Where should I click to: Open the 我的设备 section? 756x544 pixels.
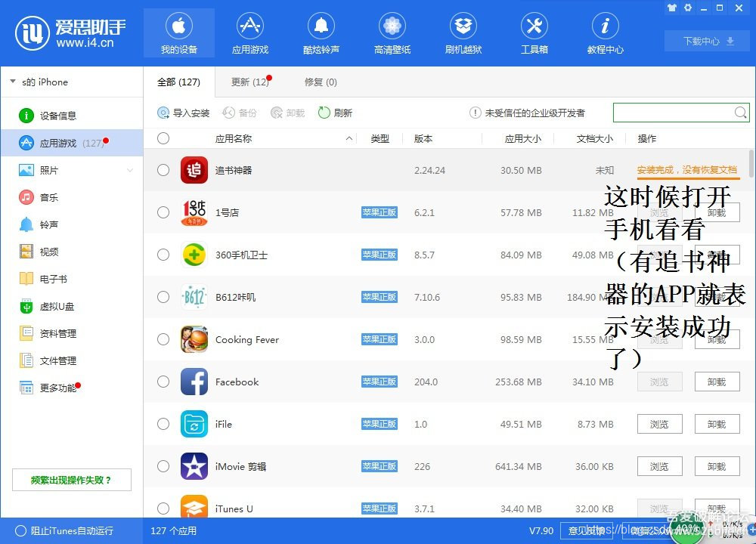pyautogui.click(x=179, y=33)
